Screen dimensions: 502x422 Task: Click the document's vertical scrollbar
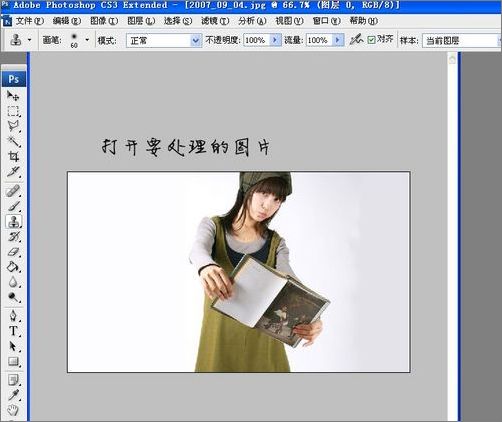[452, 237]
